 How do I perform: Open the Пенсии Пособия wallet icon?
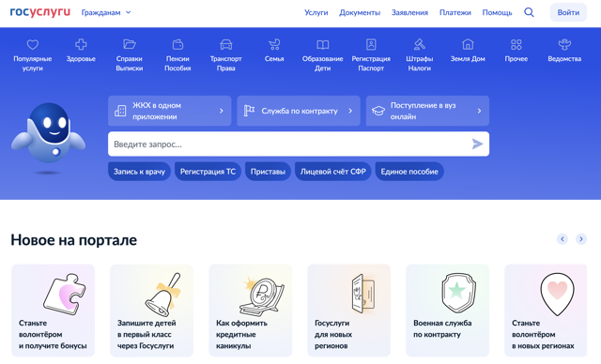pos(177,45)
